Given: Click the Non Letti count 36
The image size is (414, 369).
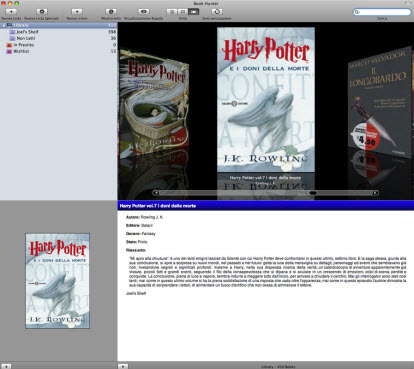Looking at the screenshot, I should click(113, 38).
